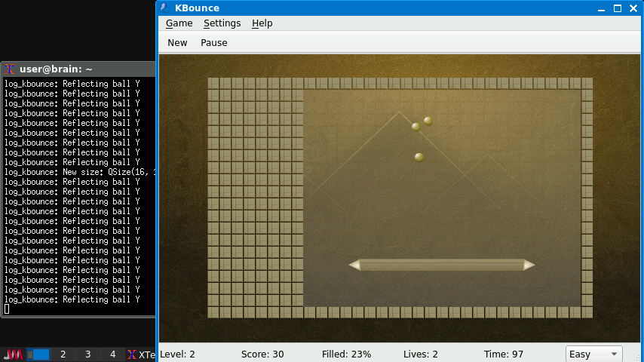This screenshot has height=362, width=644.
Task: Switch to workspace 3 in the pager
Action: click(x=87, y=354)
